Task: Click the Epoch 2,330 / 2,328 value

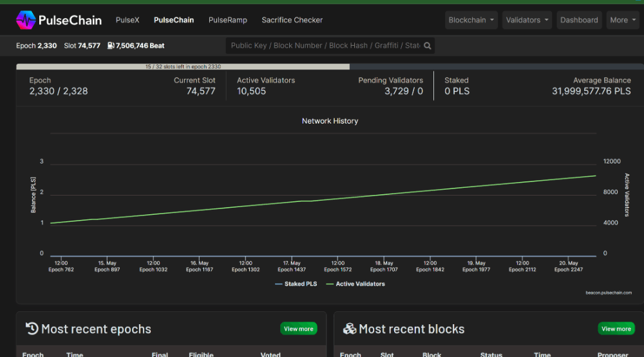Action: coord(59,91)
